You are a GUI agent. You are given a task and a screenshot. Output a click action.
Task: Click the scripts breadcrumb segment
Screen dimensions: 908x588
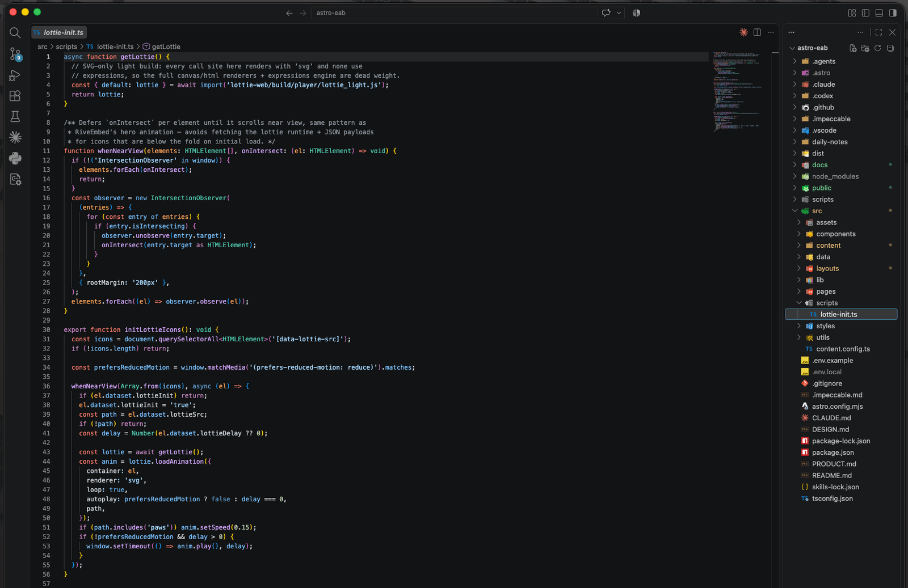point(66,46)
